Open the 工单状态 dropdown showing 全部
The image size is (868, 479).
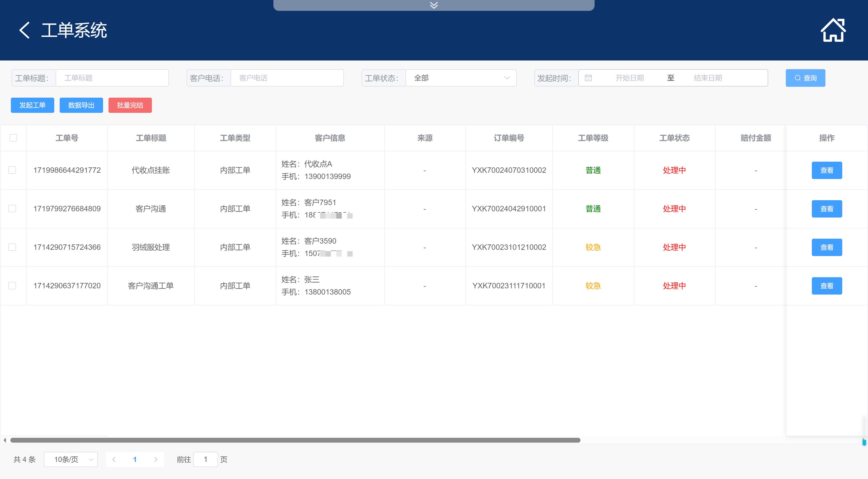point(461,78)
